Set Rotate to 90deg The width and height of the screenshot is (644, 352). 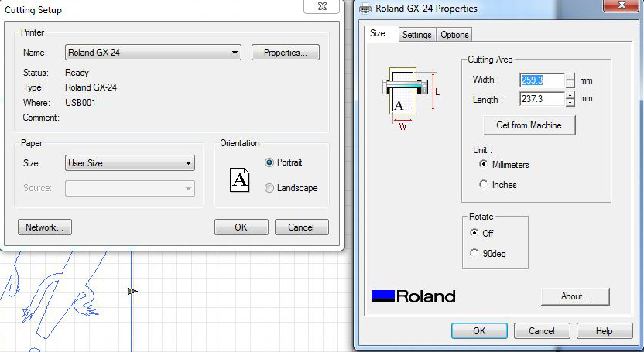click(488, 254)
